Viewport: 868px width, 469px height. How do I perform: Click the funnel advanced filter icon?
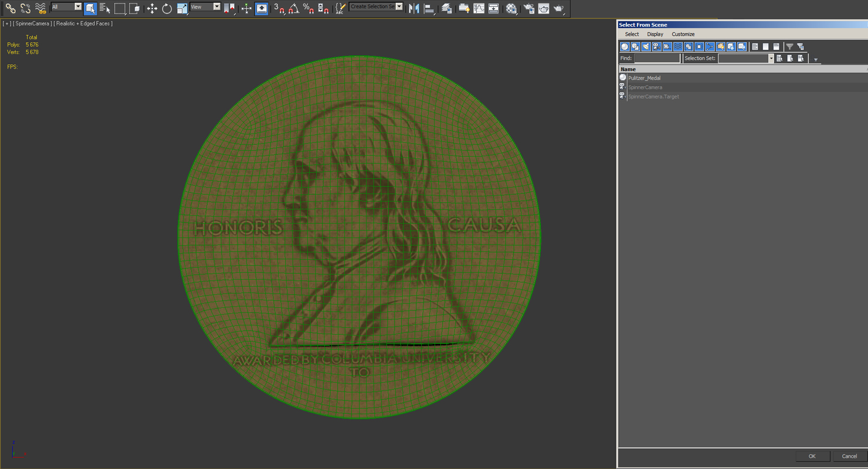pyautogui.click(x=789, y=46)
